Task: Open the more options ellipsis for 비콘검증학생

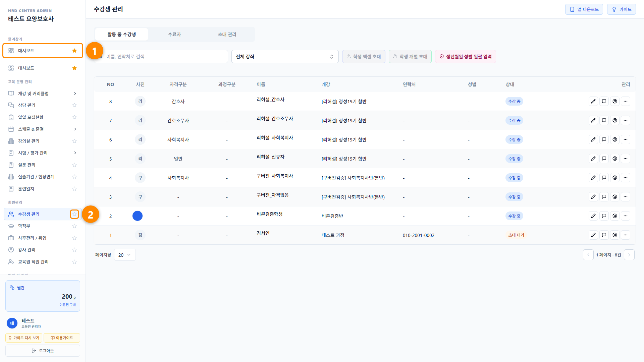Action: coord(626,216)
